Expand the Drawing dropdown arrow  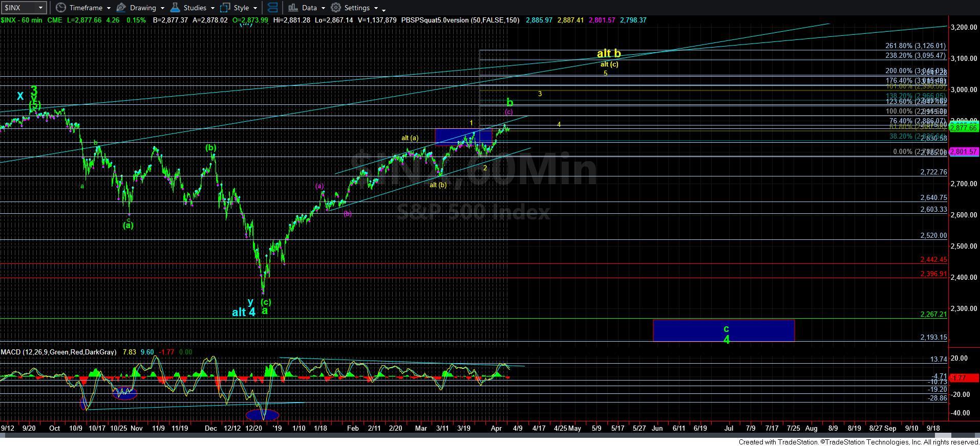(162, 8)
